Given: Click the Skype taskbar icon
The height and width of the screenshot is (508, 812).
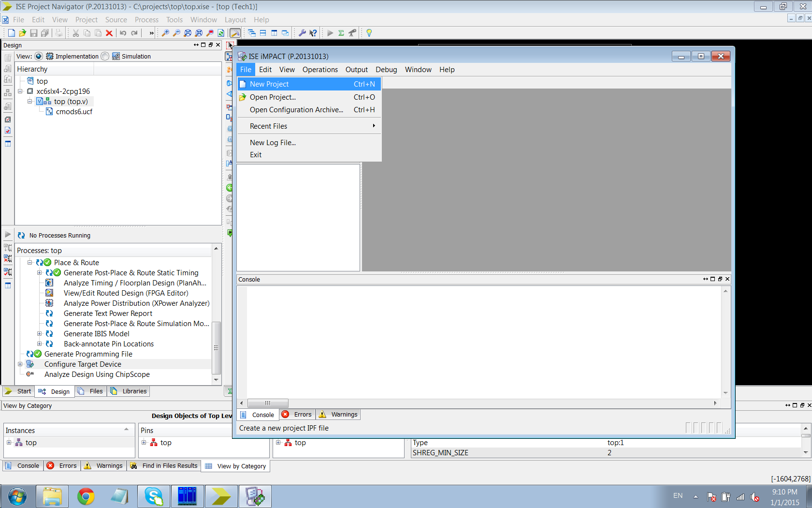Looking at the screenshot, I should (154, 496).
